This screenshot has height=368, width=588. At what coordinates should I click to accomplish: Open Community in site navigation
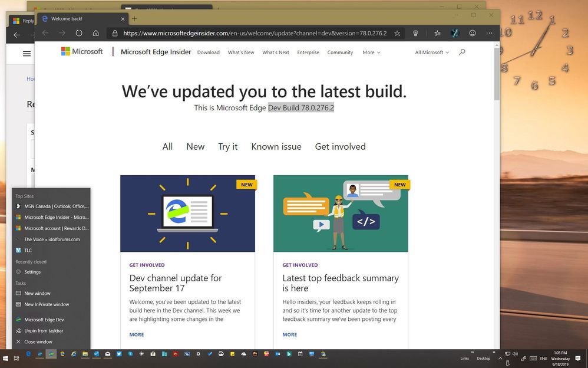pyautogui.click(x=340, y=52)
